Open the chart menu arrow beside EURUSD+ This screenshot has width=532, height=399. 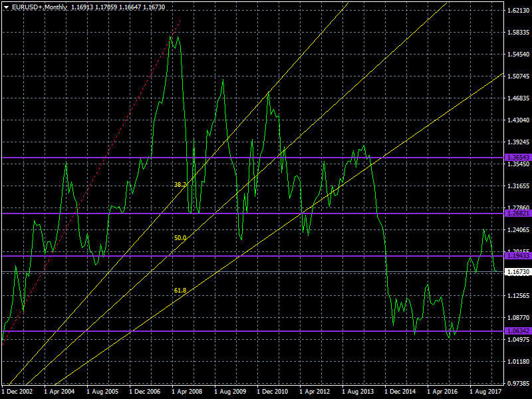[x=6, y=7]
